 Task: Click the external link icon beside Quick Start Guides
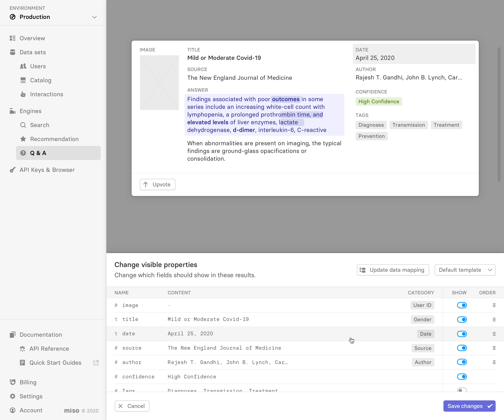pyautogui.click(x=96, y=363)
